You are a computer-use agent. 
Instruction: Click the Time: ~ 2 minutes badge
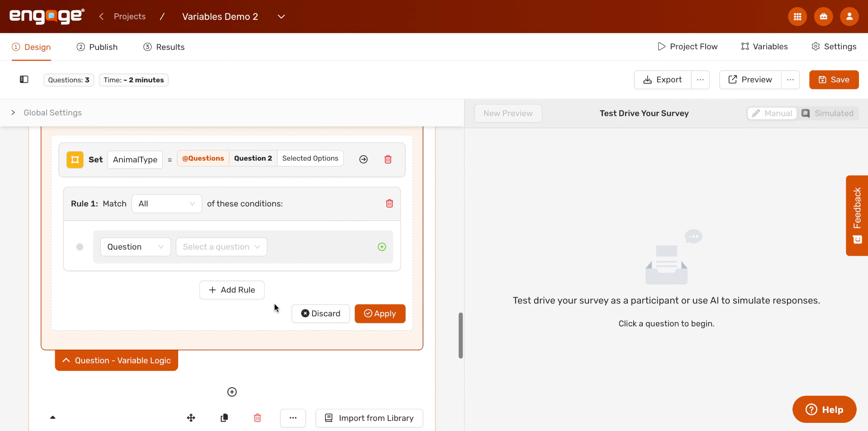click(x=134, y=80)
